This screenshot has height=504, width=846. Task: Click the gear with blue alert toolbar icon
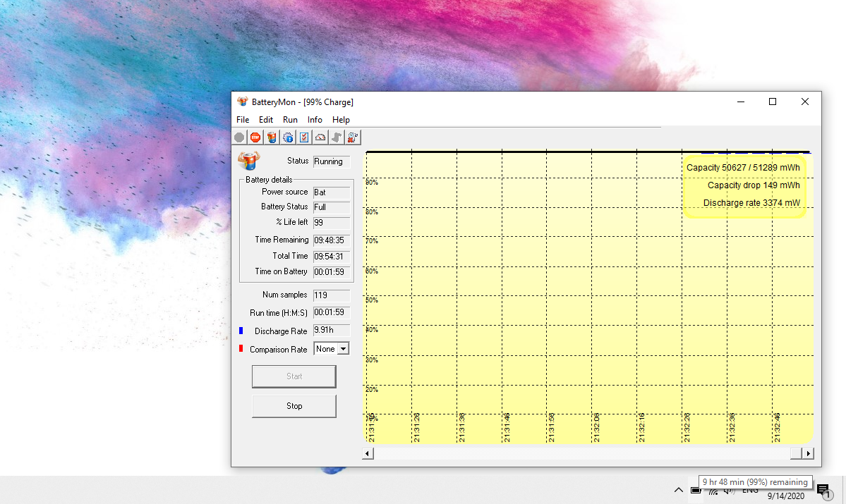point(288,137)
